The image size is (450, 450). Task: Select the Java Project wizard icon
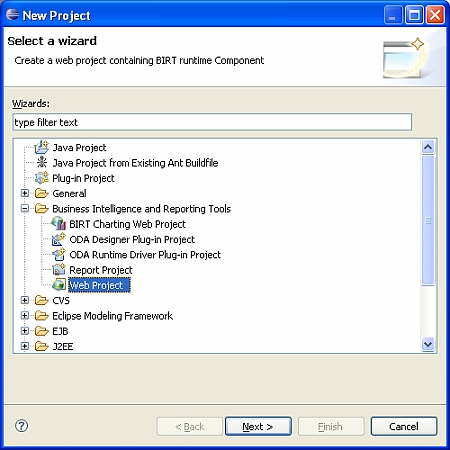(x=42, y=147)
